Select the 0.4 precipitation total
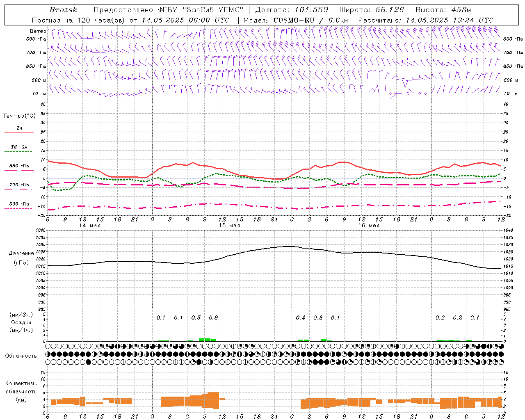 click(x=301, y=318)
